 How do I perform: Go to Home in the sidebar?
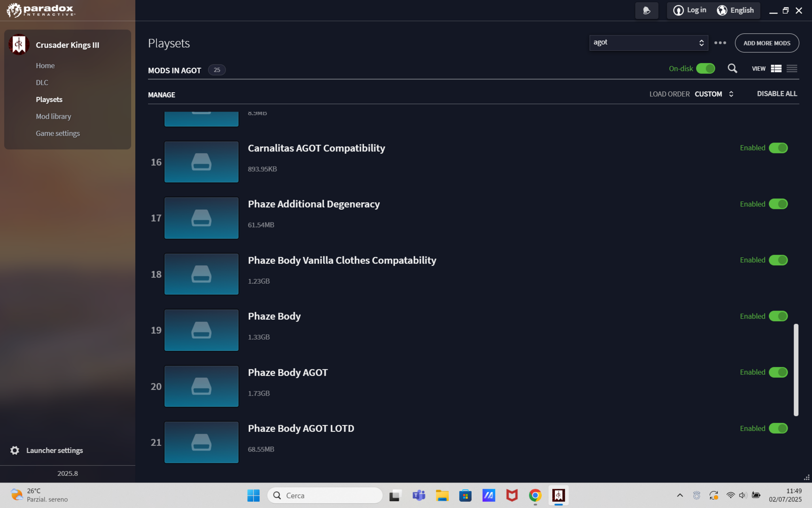pyautogui.click(x=45, y=65)
